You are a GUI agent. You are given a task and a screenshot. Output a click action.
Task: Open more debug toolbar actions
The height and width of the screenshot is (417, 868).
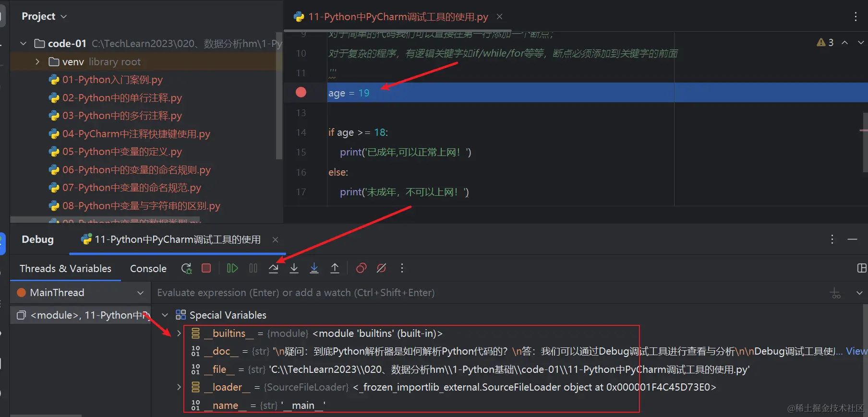402,268
